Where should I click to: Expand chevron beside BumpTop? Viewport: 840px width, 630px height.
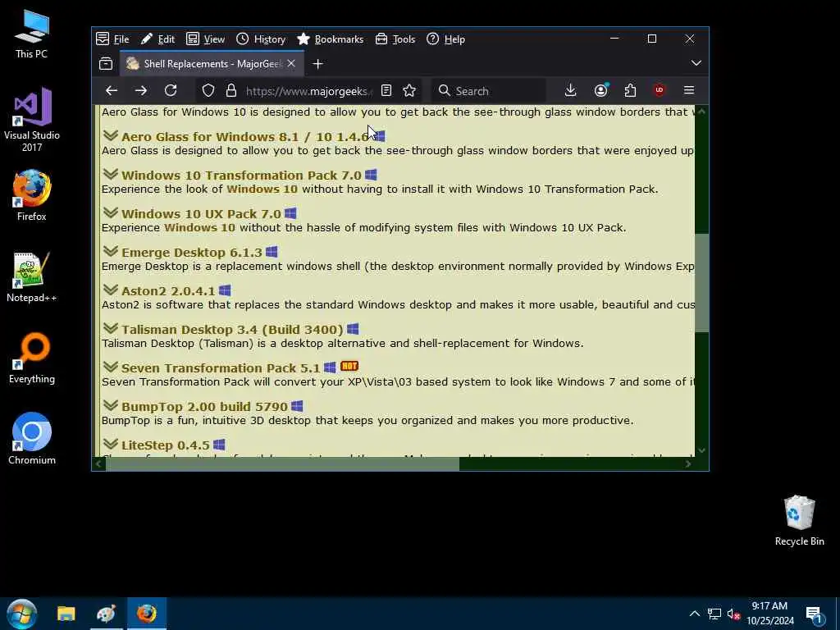click(x=111, y=405)
